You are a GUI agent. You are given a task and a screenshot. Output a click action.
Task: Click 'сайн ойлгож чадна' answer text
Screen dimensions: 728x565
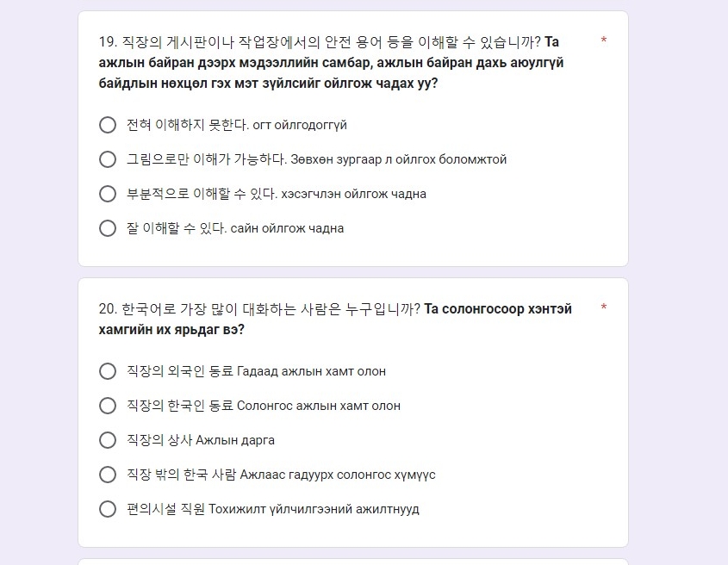[287, 228]
